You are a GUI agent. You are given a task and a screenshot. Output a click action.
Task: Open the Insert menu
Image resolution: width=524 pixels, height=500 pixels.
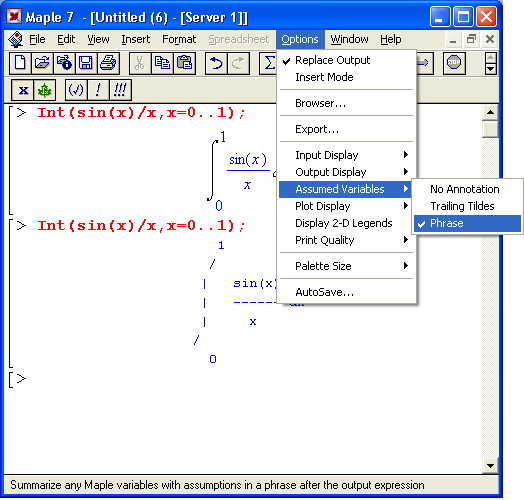[x=135, y=39]
